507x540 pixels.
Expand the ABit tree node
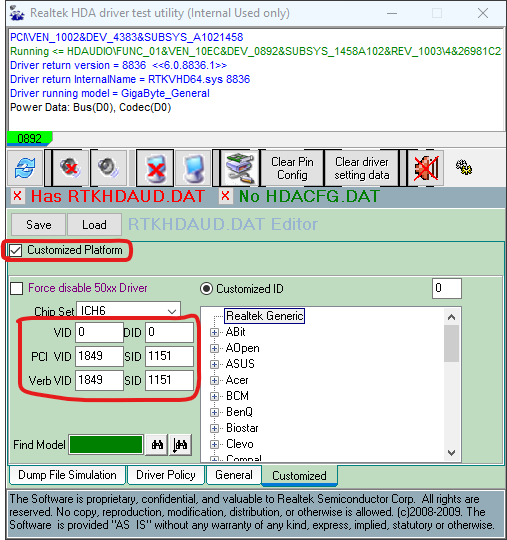click(x=214, y=332)
